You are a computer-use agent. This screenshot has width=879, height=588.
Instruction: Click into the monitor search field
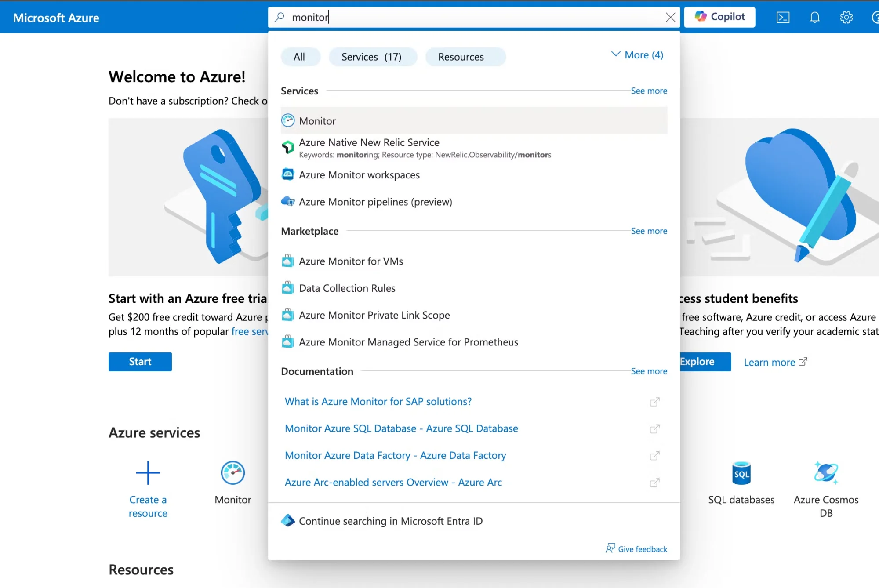tap(475, 17)
